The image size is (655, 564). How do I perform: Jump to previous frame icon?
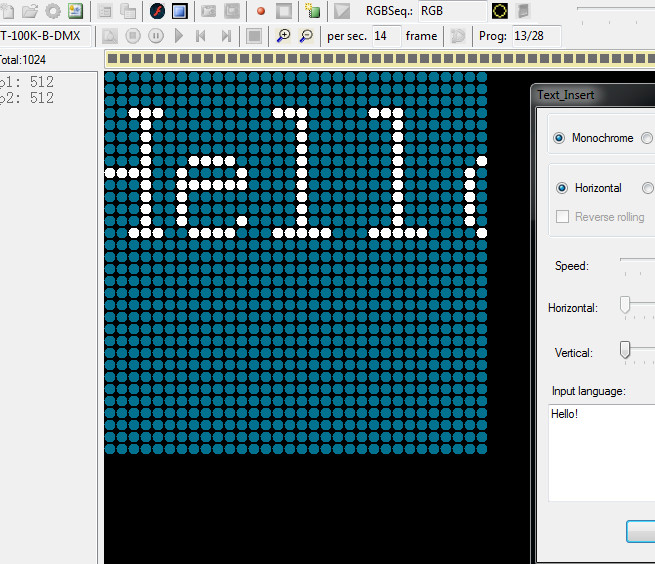201,36
